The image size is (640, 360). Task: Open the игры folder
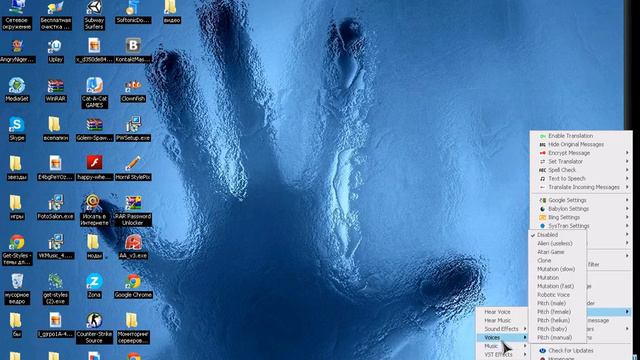[x=17, y=207]
